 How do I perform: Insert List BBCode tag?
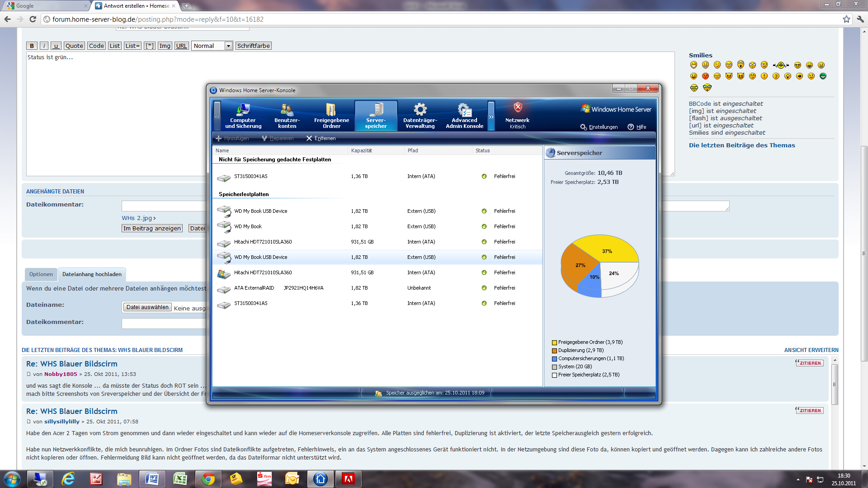click(x=115, y=46)
